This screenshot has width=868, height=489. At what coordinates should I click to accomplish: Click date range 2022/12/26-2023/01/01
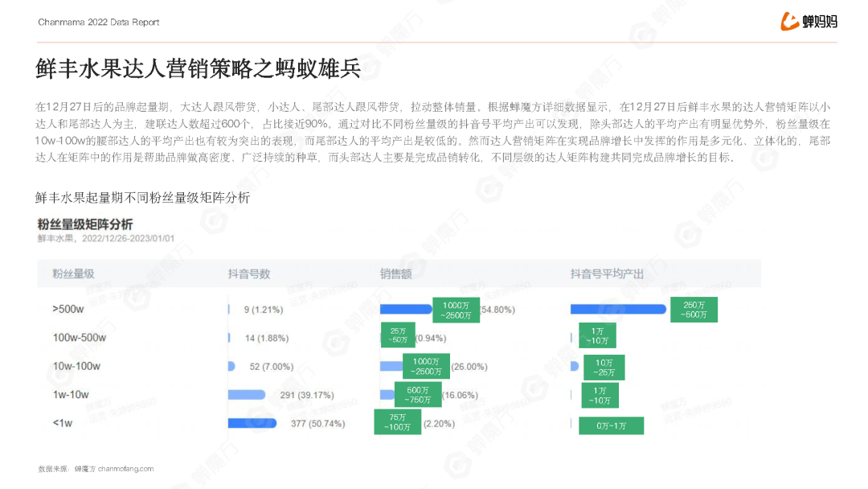129,239
